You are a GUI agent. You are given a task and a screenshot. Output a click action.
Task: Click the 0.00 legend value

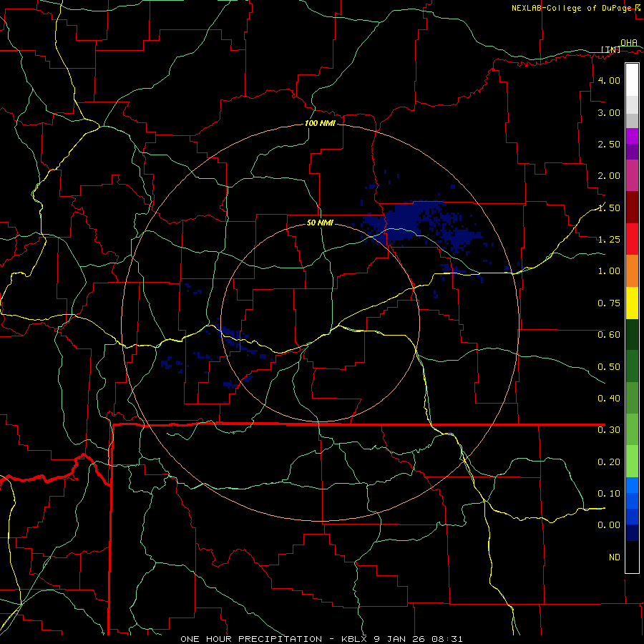pos(609,525)
